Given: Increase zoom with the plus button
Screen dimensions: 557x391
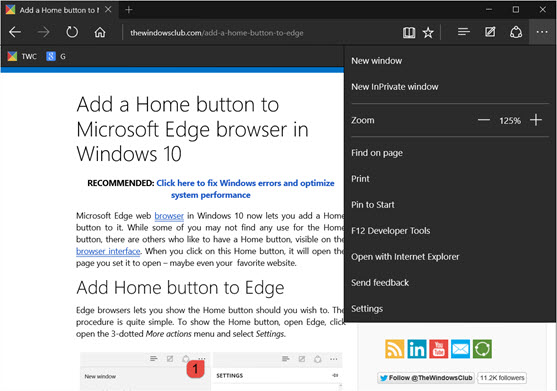Looking at the screenshot, I should (536, 120).
